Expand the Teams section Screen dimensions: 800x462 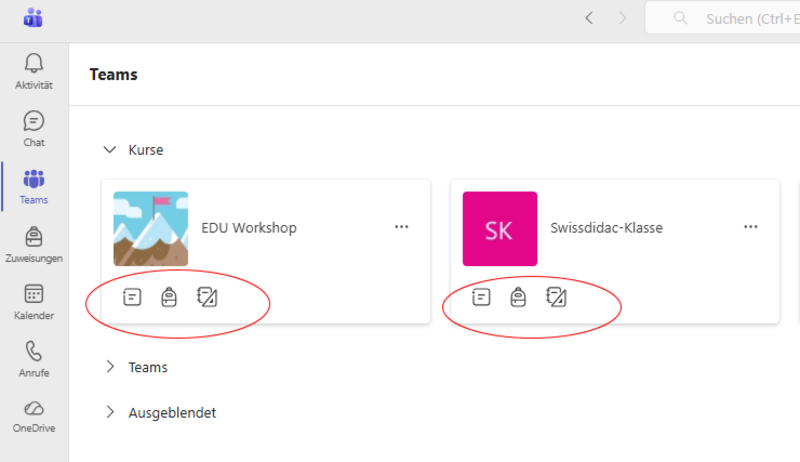coord(110,367)
